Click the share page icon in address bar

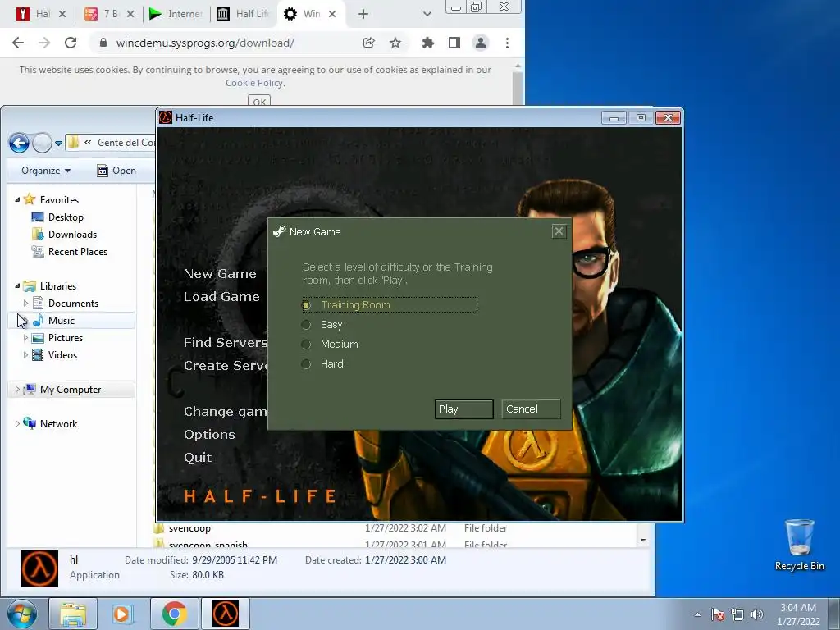click(368, 43)
